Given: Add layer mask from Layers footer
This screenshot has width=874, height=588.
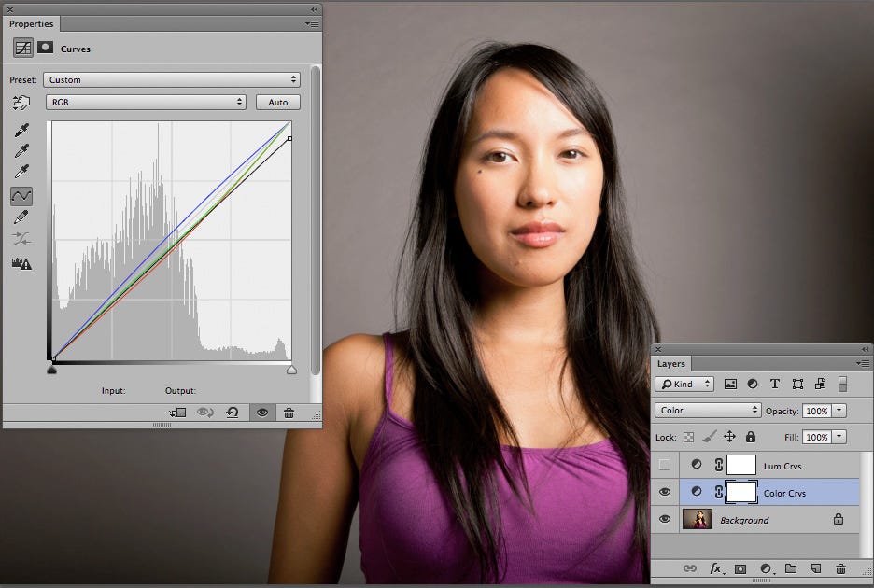Looking at the screenshot, I should click(x=740, y=569).
